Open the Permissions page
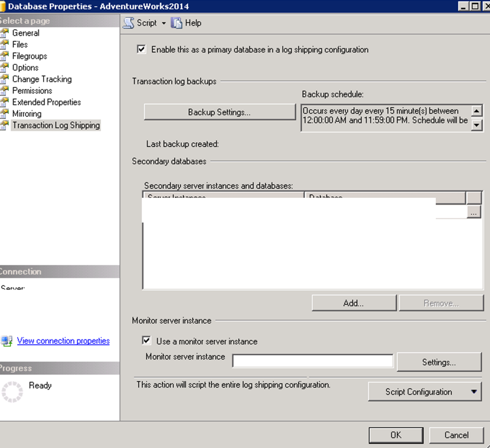 click(x=32, y=91)
